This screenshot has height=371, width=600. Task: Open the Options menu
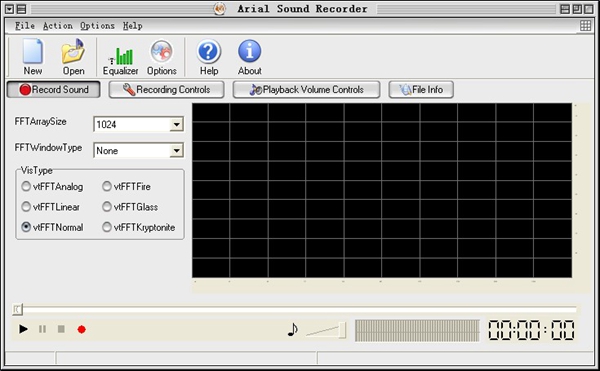97,26
